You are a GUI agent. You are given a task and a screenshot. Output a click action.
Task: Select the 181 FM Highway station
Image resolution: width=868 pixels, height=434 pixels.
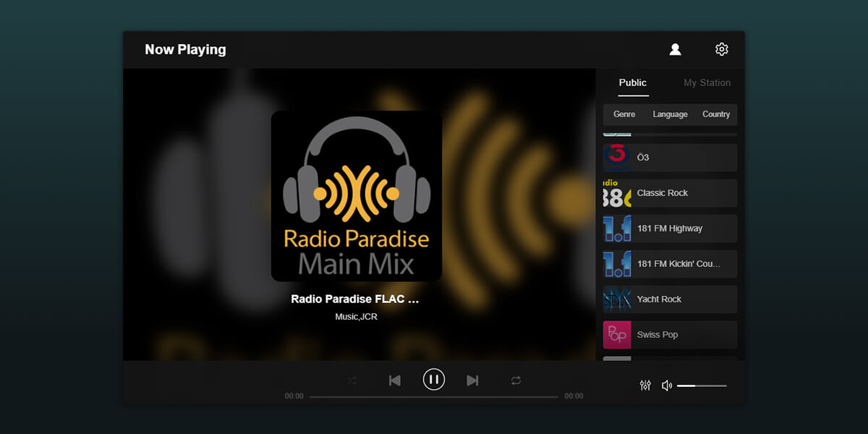(670, 229)
